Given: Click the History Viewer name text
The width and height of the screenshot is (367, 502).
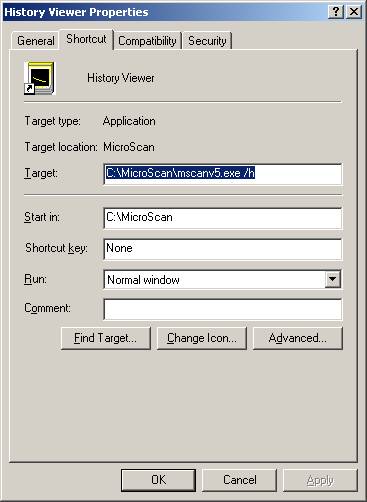Looking at the screenshot, I should [x=121, y=78].
